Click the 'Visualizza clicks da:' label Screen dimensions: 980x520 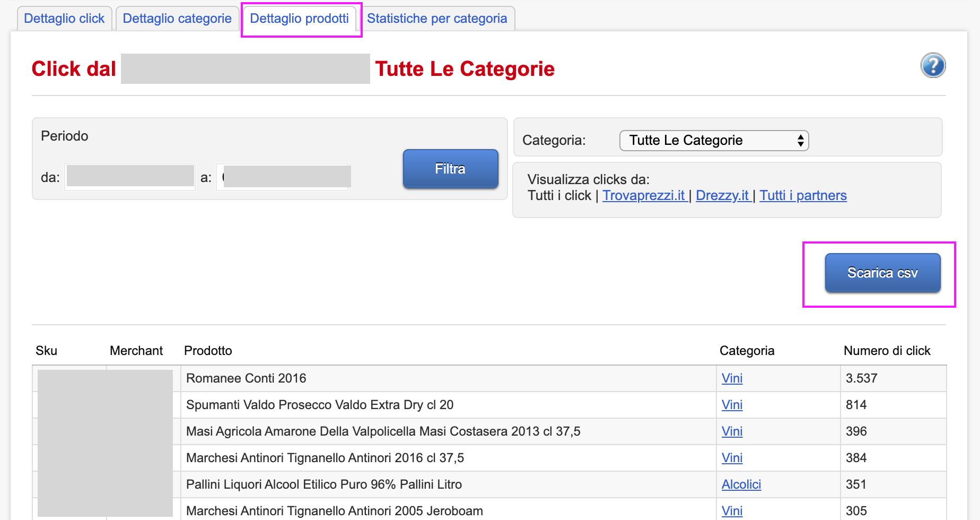[588, 179]
